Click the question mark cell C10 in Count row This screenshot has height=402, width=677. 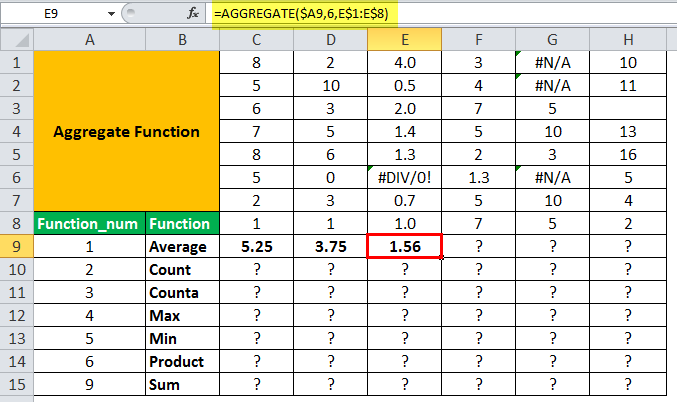[256, 269]
